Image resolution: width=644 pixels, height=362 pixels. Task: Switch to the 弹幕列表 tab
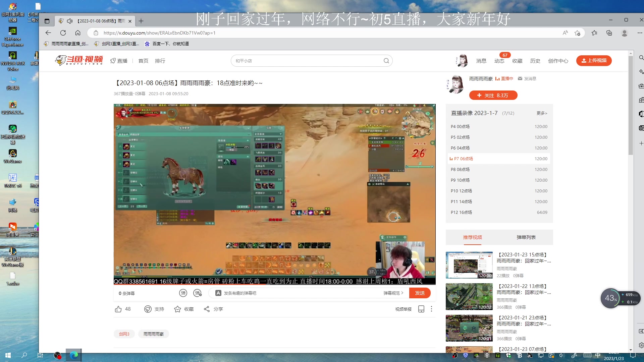pyautogui.click(x=526, y=237)
